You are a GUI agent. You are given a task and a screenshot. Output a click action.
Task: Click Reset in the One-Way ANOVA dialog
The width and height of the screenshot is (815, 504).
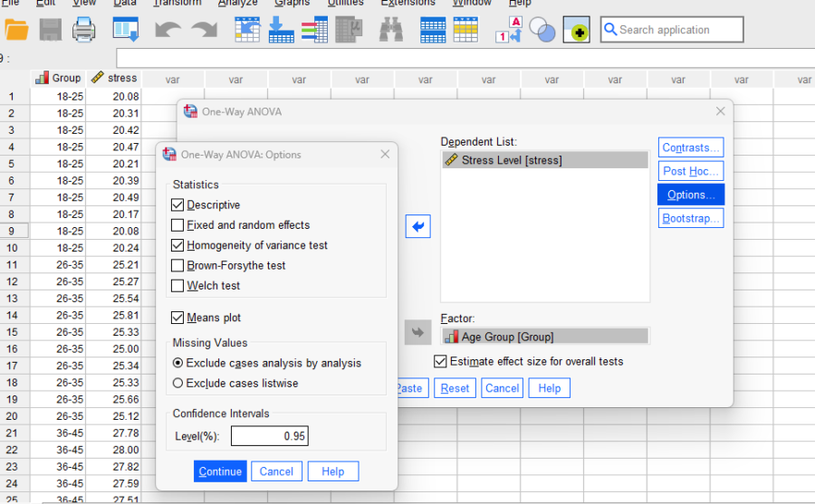455,388
